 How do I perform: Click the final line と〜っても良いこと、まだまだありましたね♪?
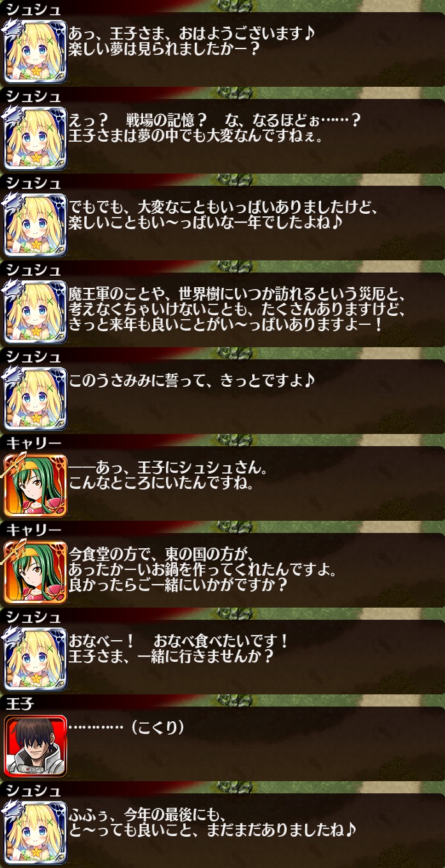[x=211, y=831]
